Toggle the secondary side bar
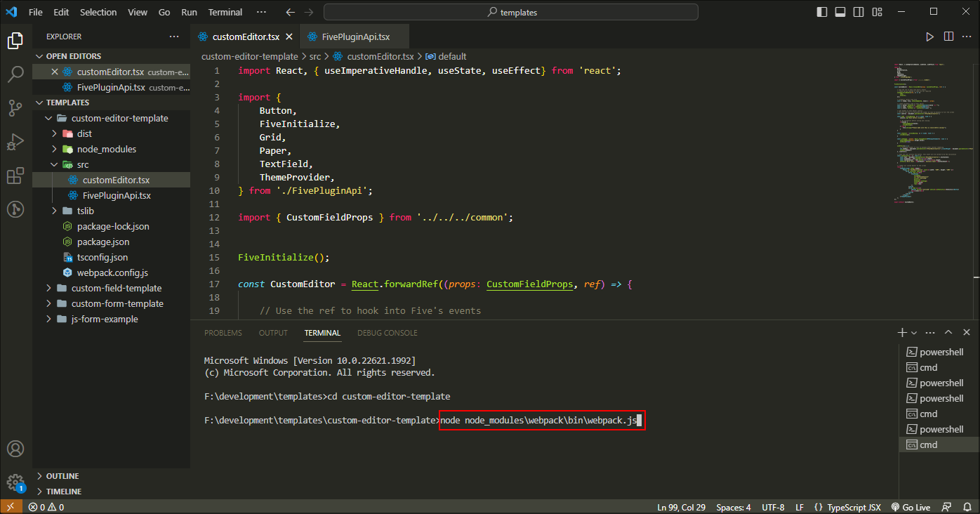Image resolution: width=980 pixels, height=514 pixels. 858,11
